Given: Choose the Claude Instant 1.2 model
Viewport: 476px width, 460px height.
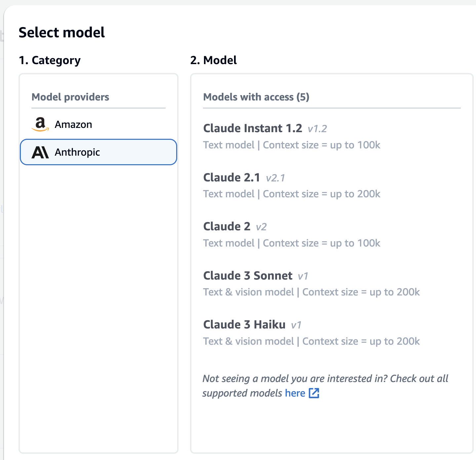Looking at the screenshot, I should tap(253, 128).
